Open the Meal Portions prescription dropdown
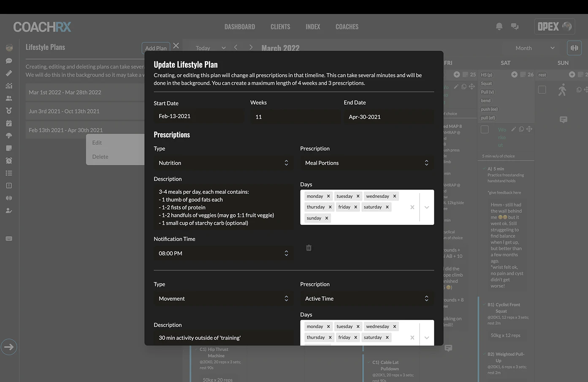The height and width of the screenshot is (382, 588). [x=366, y=163]
